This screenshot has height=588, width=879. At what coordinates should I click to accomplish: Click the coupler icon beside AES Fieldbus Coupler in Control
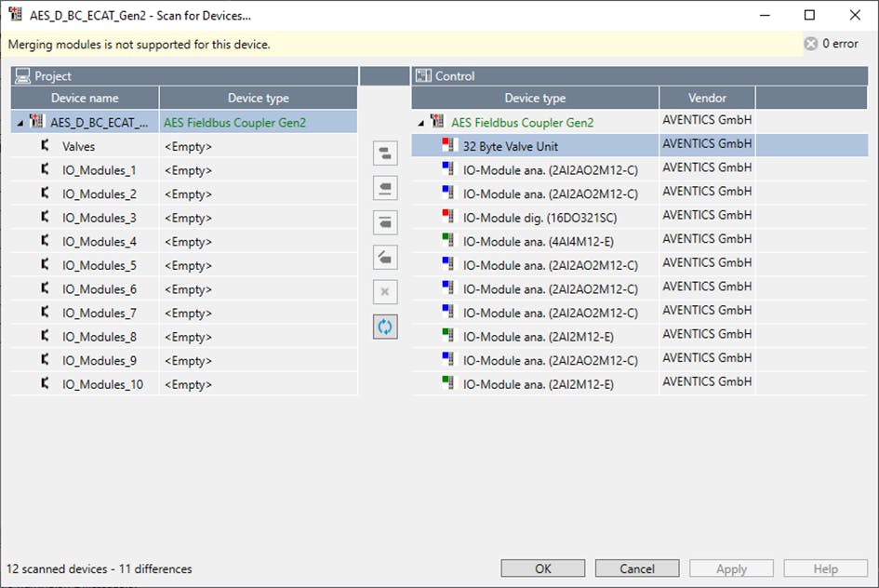coord(437,121)
